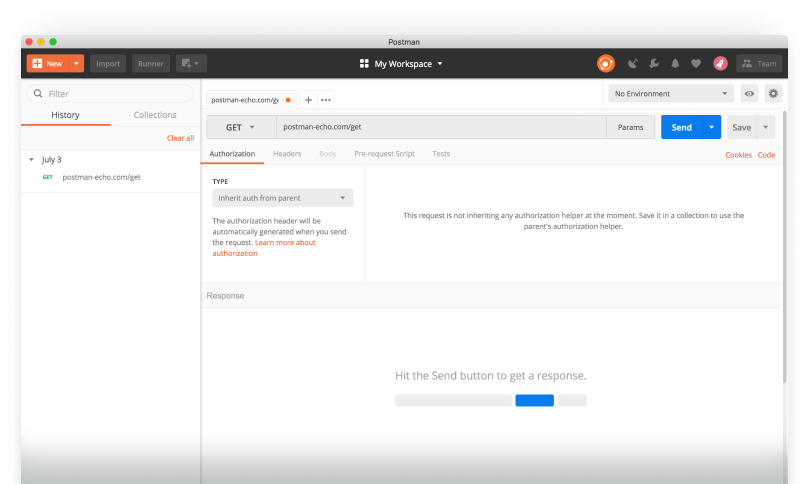Click the unsaved orange dot on tab

pyautogui.click(x=288, y=100)
